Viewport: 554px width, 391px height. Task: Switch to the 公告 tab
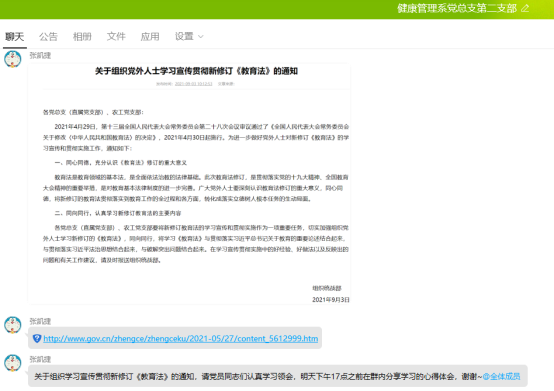pyautogui.click(x=48, y=36)
